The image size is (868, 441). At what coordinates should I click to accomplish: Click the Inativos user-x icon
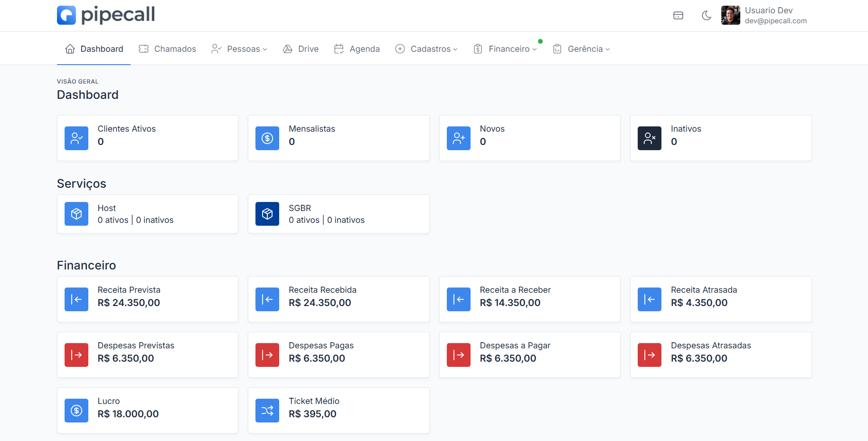650,138
